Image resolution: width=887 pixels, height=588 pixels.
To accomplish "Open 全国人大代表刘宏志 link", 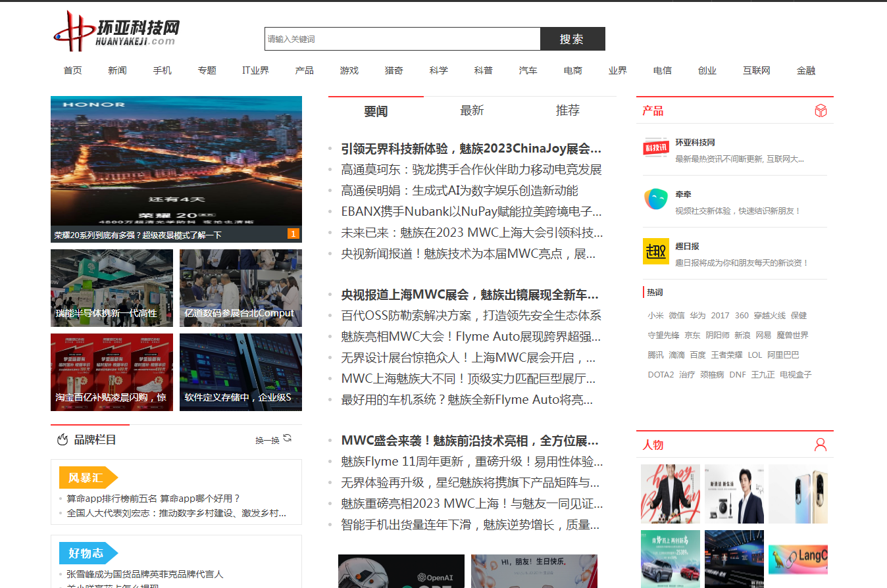I will pos(176,513).
